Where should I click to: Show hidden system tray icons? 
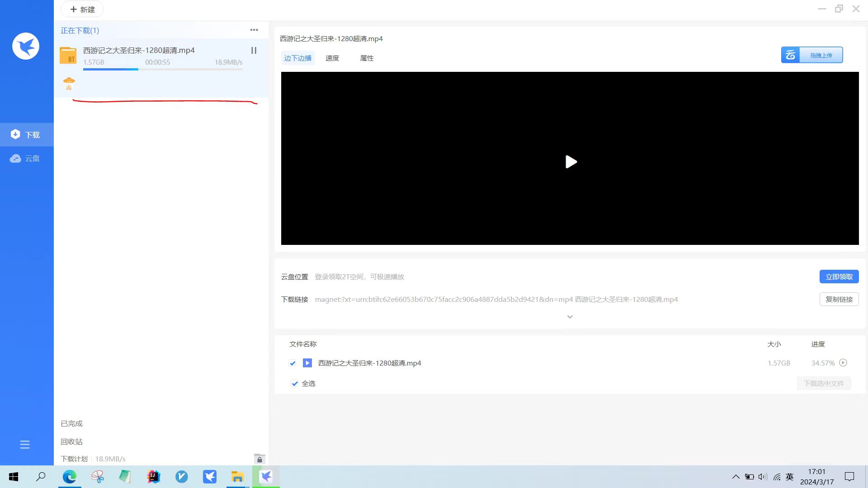736,477
